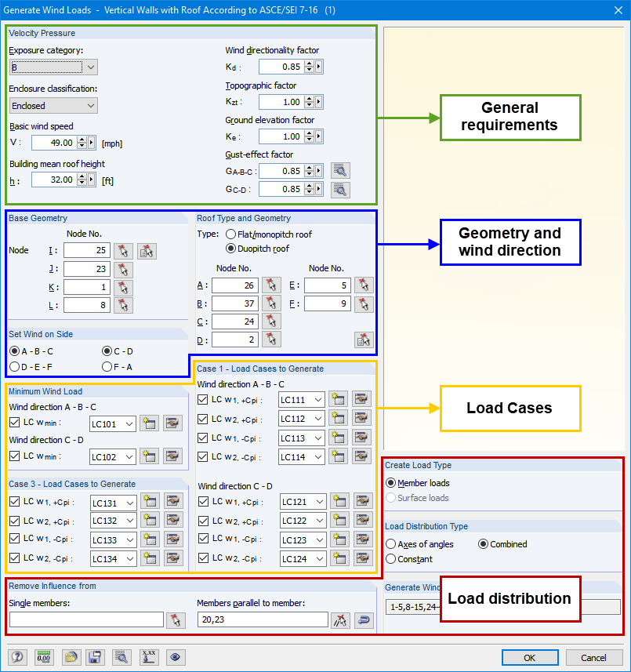Confirm the dialog with OK

point(530,657)
